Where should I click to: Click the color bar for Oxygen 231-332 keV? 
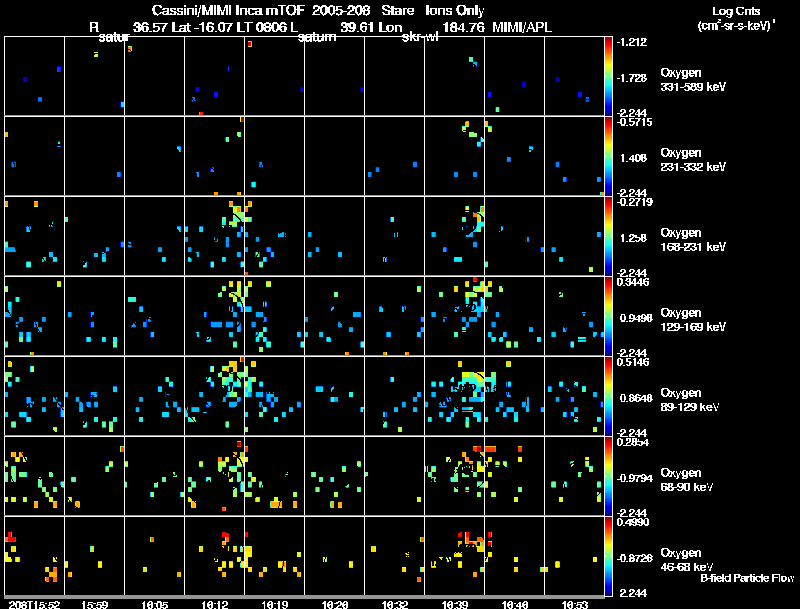[x=608, y=156]
